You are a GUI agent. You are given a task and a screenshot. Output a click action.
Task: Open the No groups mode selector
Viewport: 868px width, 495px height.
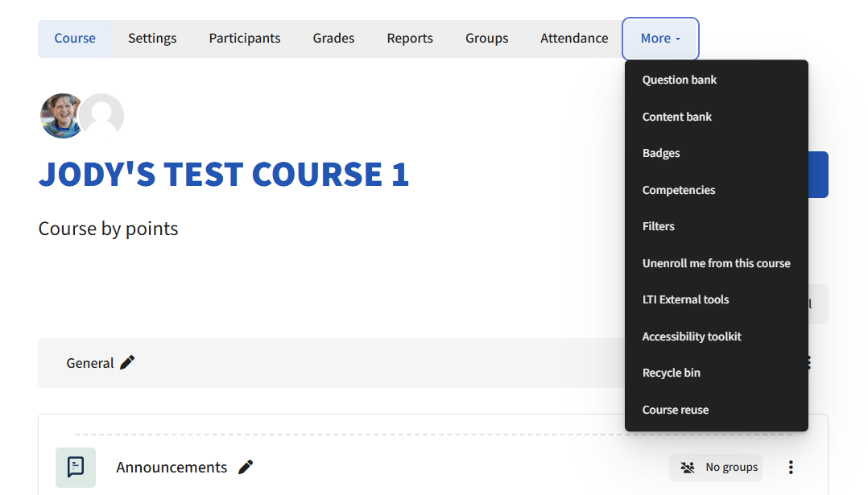pyautogui.click(x=716, y=467)
